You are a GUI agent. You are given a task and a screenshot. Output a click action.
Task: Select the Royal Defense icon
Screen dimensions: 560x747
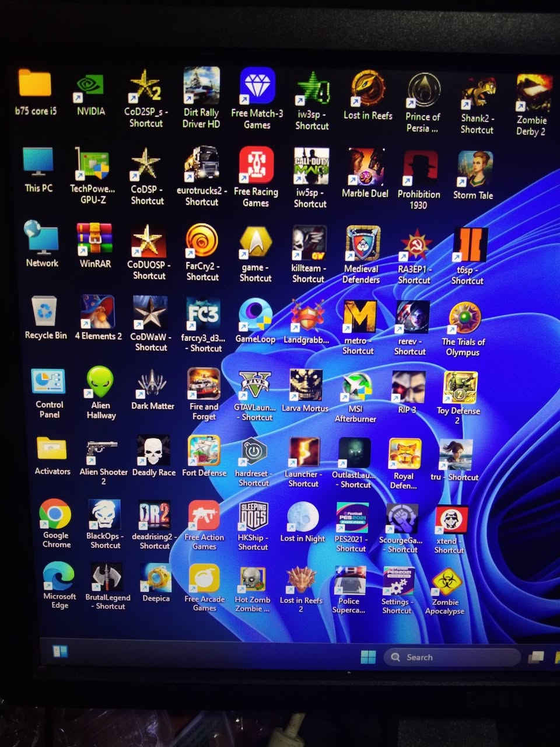coord(405,455)
